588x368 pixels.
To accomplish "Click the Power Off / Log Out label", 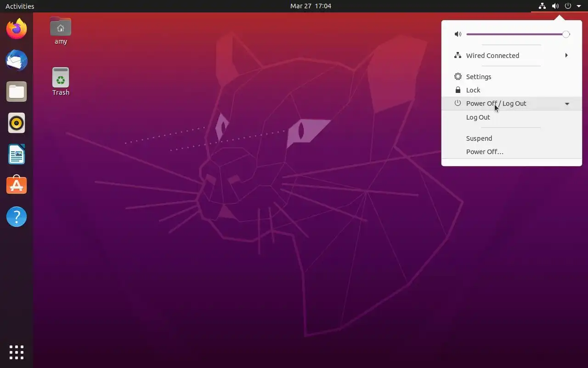I will coord(496,103).
